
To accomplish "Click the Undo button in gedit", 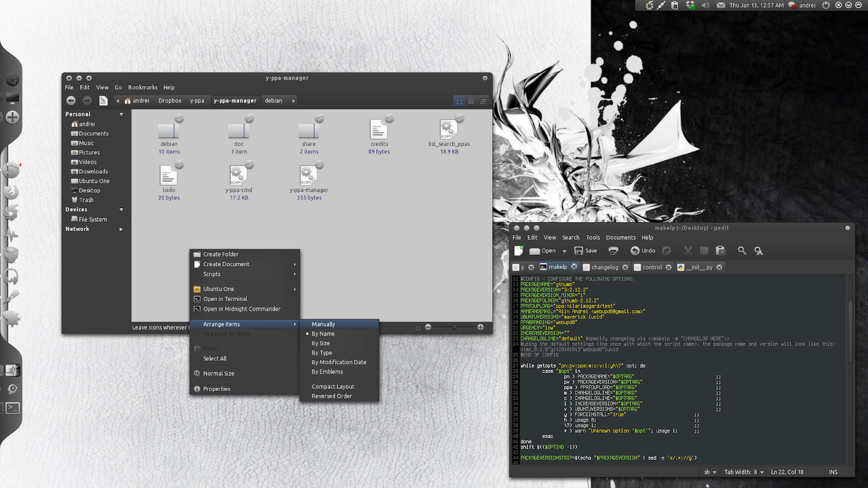I will [643, 251].
